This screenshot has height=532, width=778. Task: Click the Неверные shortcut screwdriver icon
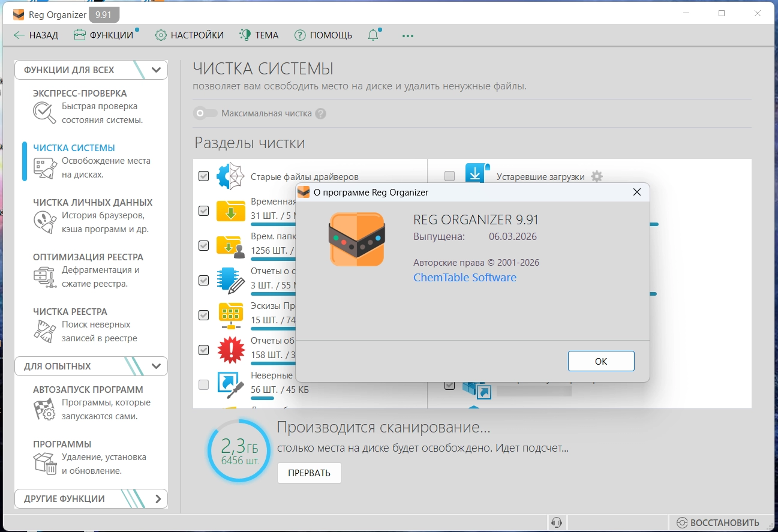(231, 384)
